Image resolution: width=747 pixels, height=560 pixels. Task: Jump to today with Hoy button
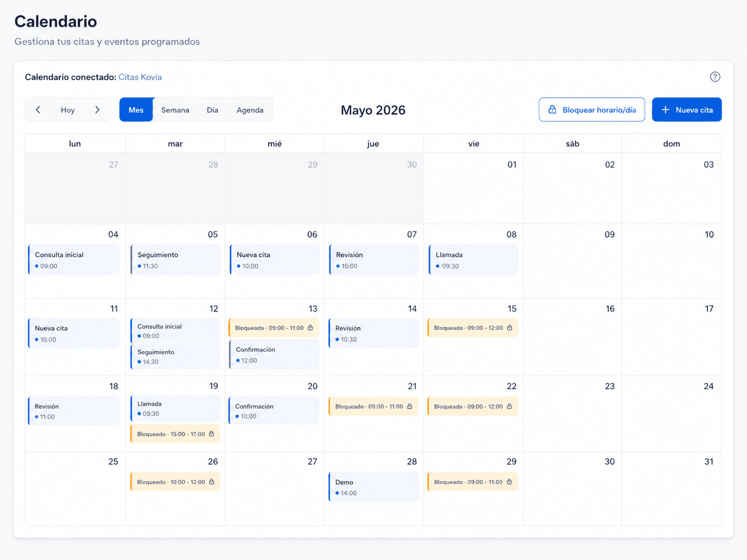click(68, 110)
